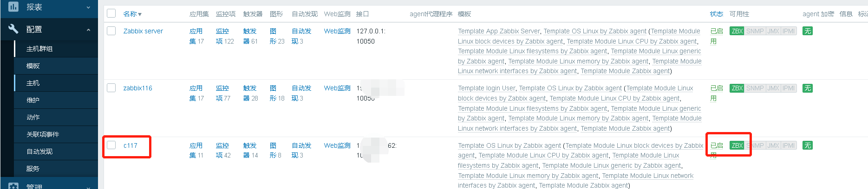Click the IPMI badge for zabbix116
Screen dimensions: 868x189
[789, 88]
